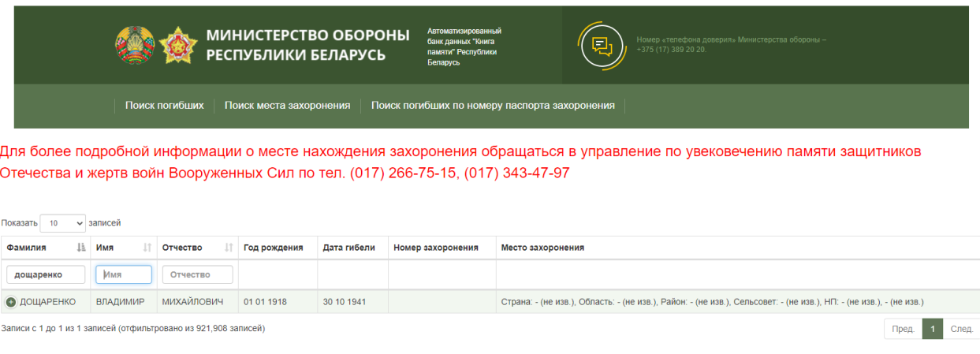Open the Поиск погибших menu item
The width and height of the screenshot is (980, 354).
coord(164,105)
